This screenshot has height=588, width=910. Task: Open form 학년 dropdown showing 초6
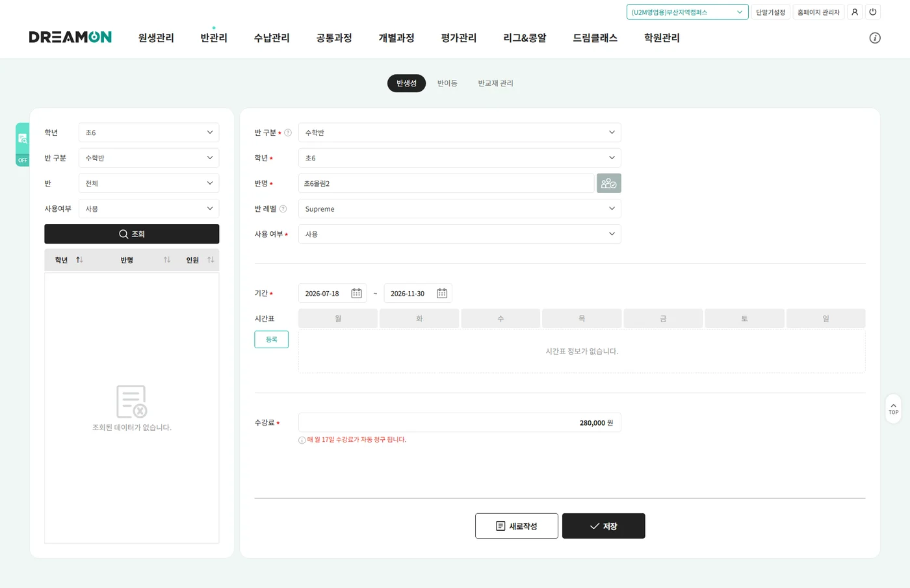(x=460, y=158)
